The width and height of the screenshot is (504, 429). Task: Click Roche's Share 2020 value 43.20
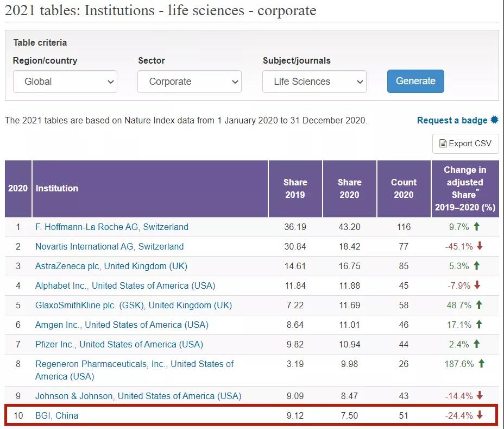(x=349, y=227)
